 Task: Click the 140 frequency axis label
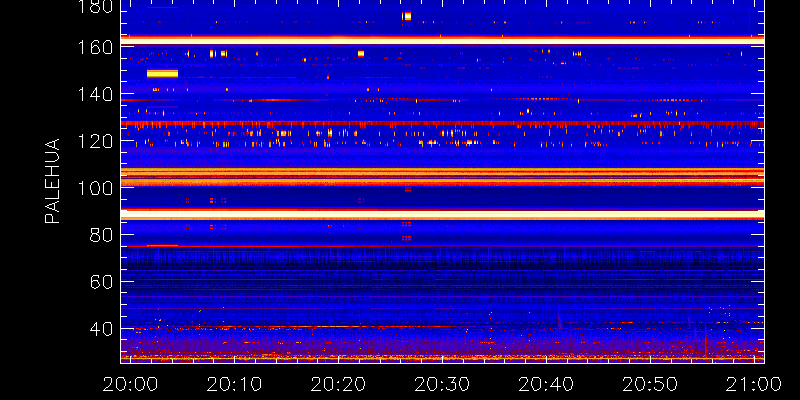(x=96, y=94)
